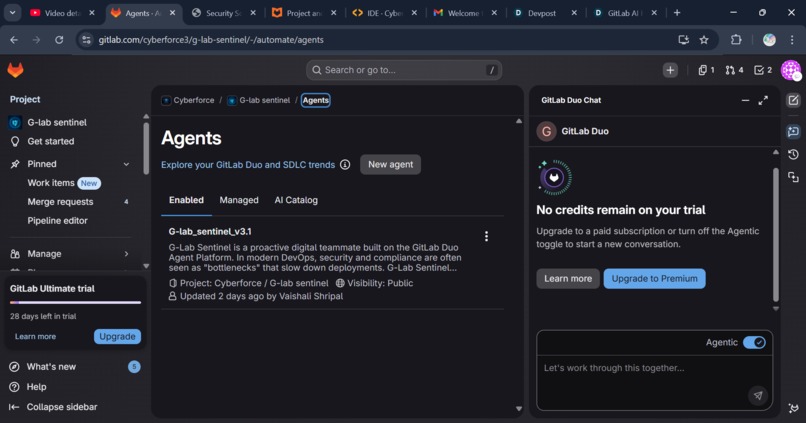Click the Duo icon at bottom right corner

[x=793, y=409]
